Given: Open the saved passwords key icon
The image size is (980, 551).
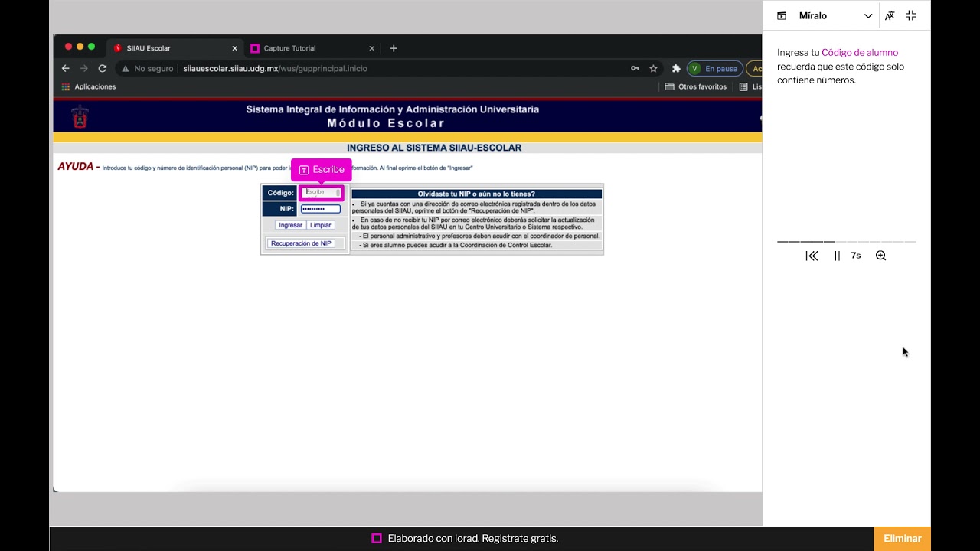Looking at the screenshot, I should [635, 69].
